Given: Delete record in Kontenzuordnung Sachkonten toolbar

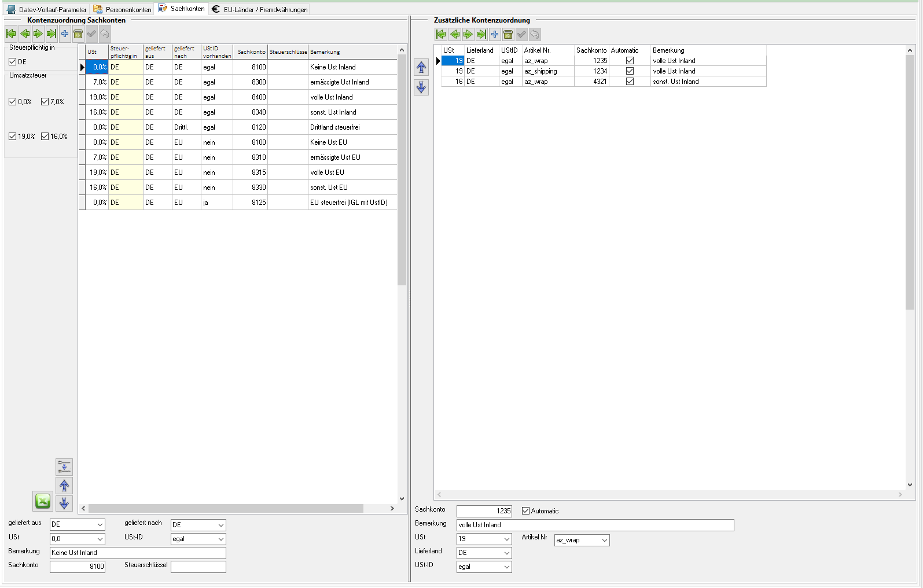Looking at the screenshot, I should pos(78,34).
